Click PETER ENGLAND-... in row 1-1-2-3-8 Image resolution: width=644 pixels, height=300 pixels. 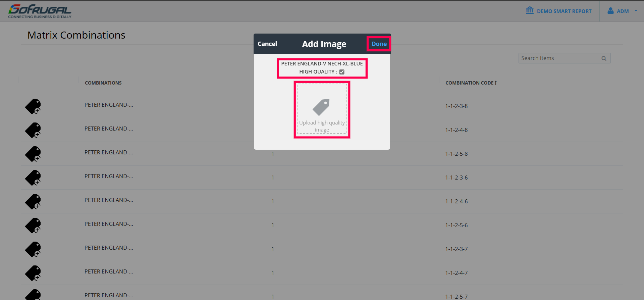109,105
